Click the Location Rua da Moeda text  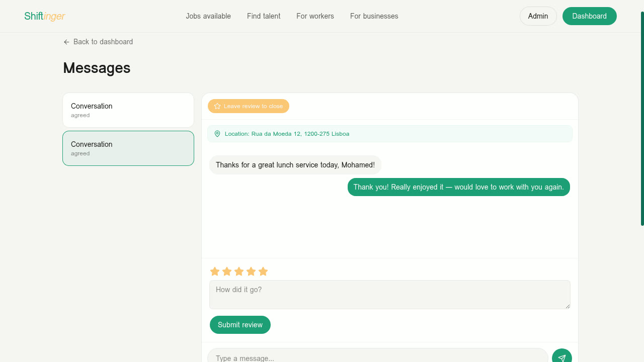point(287,134)
